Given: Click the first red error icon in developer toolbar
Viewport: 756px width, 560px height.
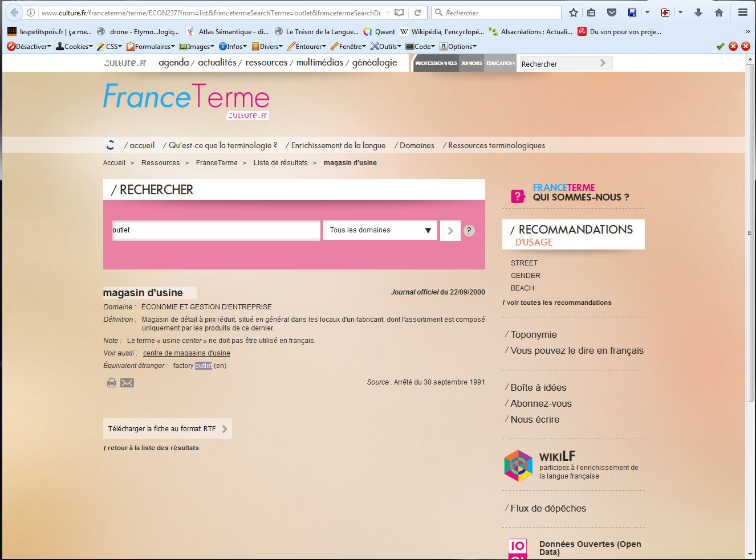Looking at the screenshot, I should pyautogui.click(x=733, y=46).
